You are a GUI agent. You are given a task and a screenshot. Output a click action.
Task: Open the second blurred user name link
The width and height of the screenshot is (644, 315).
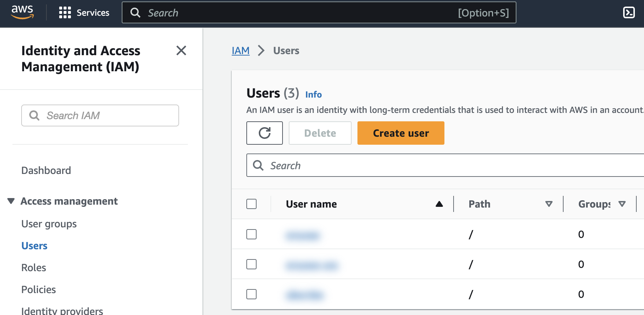tap(312, 265)
